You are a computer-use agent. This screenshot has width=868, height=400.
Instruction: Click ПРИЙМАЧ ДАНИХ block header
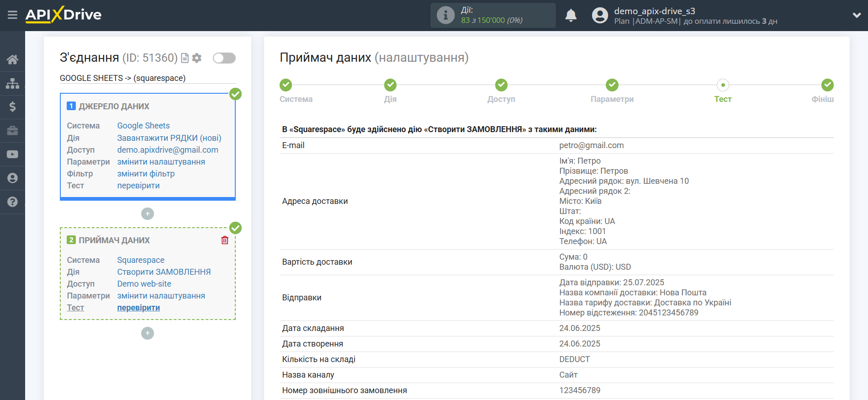(x=114, y=240)
